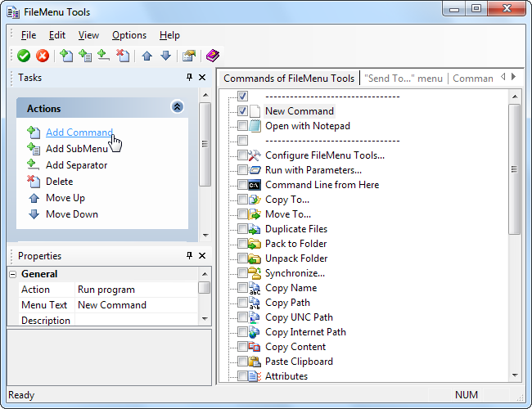This screenshot has height=409, width=532.
Task: Enable the Copy To checkbox
Action: point(242,200)
